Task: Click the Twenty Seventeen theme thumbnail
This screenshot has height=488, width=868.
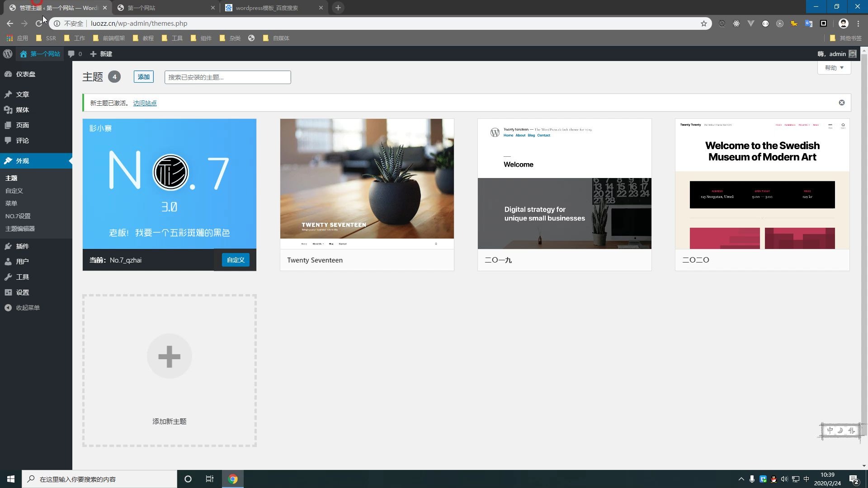Action: (367, 183)
